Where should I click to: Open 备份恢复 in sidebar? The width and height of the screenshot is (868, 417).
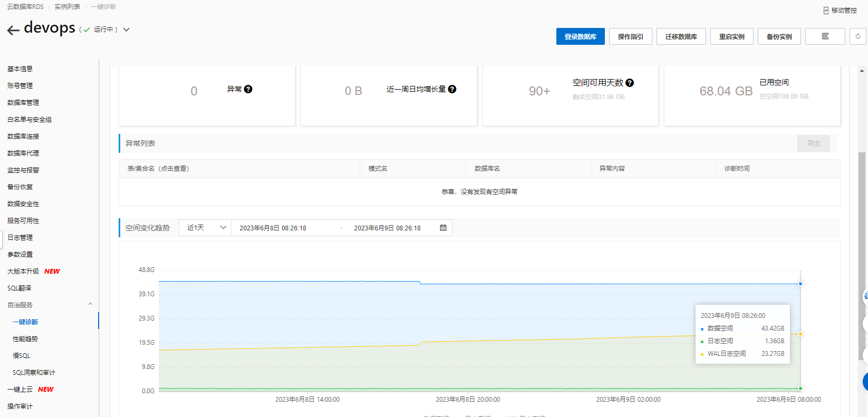[20, 187]
